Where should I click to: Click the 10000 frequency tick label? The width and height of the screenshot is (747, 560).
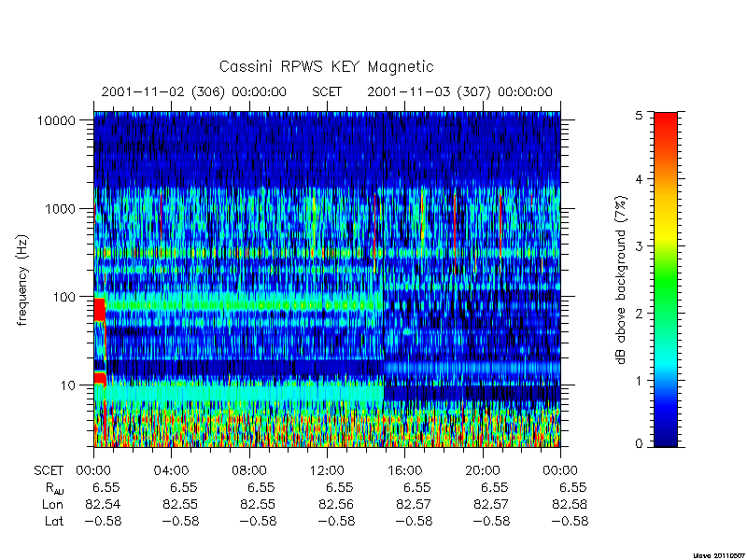pos(57,121)
